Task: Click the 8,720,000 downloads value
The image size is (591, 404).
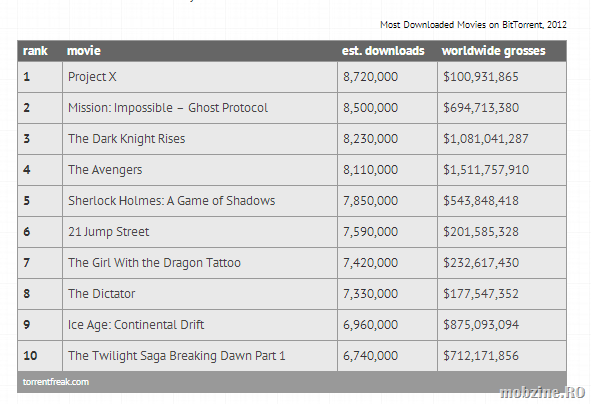Action: tap(370, 77)
